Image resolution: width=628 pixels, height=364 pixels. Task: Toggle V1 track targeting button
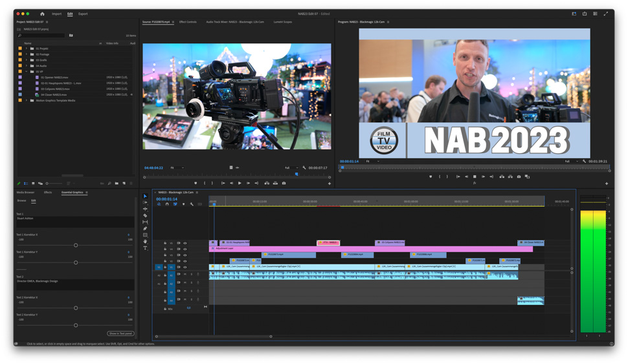(172, 267)
